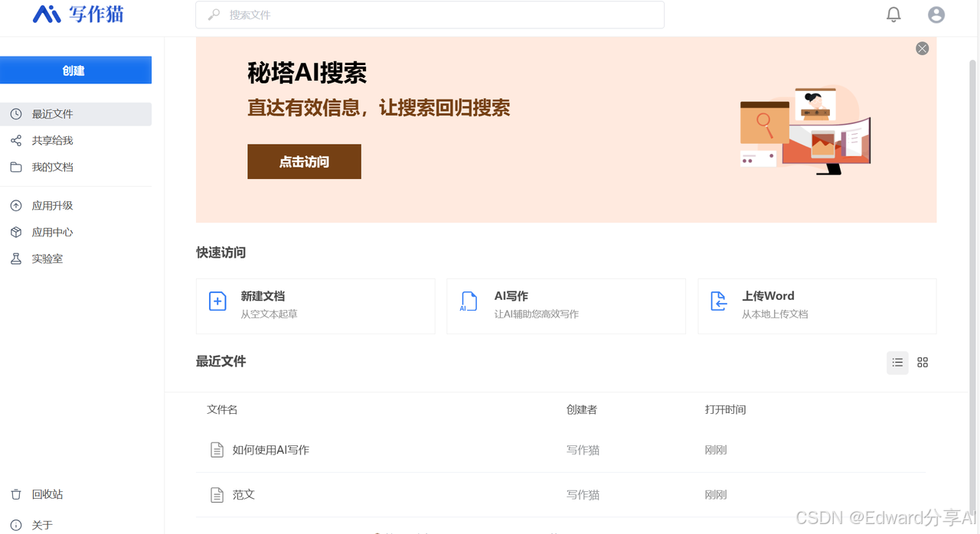Click the upload Word arrow icon
The image size is (980, 534).
pyautogui.click(x=718, y=301)
